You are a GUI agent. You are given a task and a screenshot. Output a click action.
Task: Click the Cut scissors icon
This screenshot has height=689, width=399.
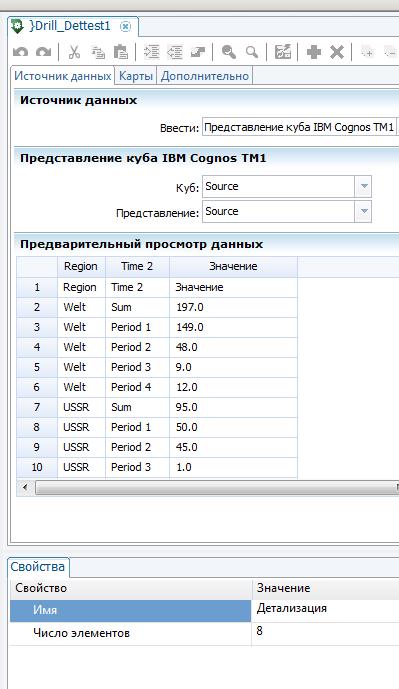click(74, 52)
